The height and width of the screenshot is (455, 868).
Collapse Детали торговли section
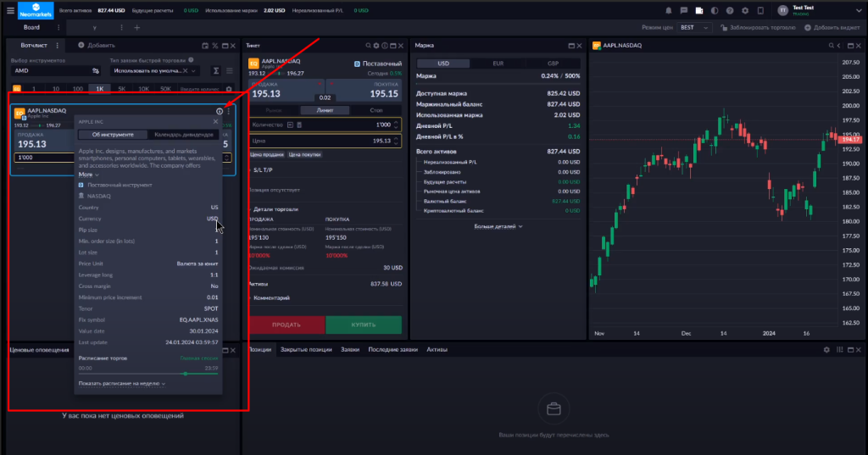274,209
